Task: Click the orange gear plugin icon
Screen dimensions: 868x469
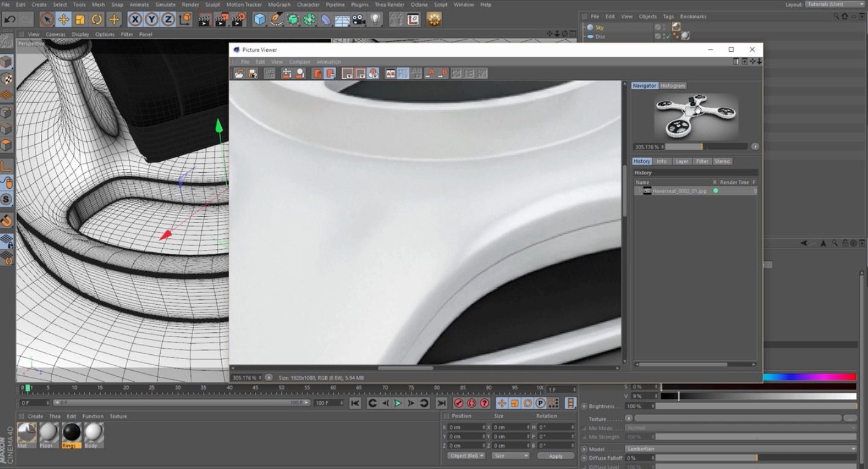Action: 434,20
